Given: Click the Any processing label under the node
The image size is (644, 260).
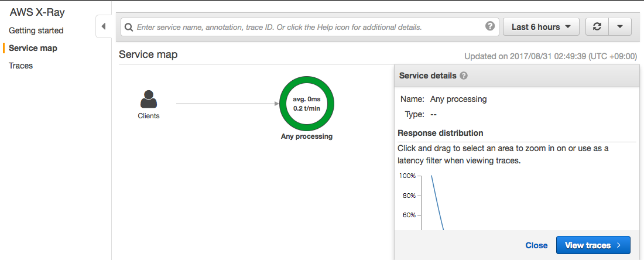Looking at the screenshot, I should 307,136.
